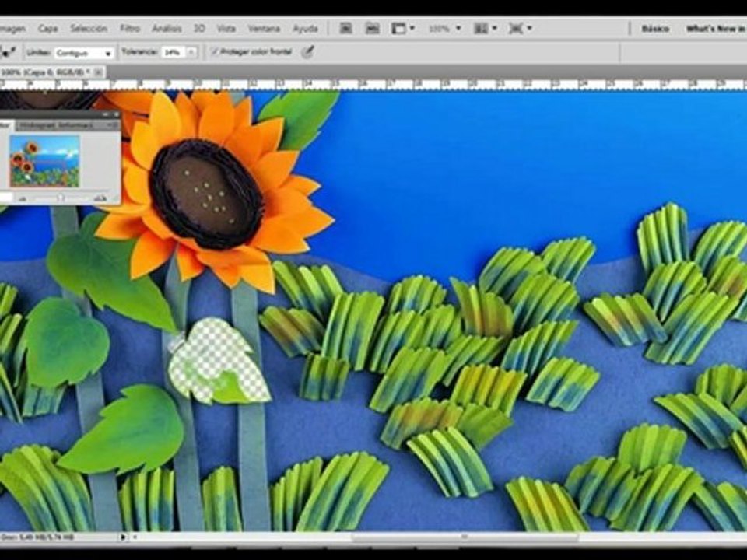Close the floating Navigator panel
This screenshot has width=747, height=560.
pyautogui.click(x=116, y=114)
